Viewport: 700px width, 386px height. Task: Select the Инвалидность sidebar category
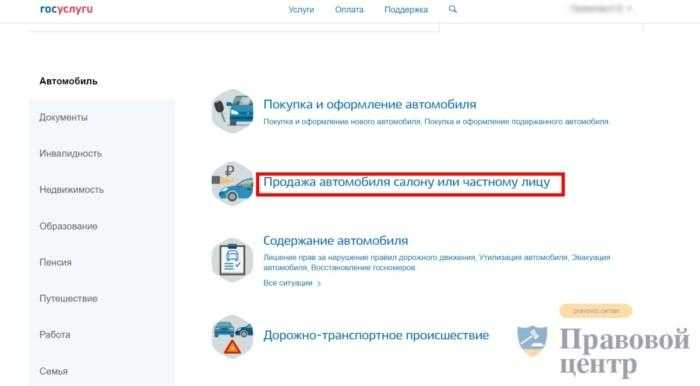point(71,154)
